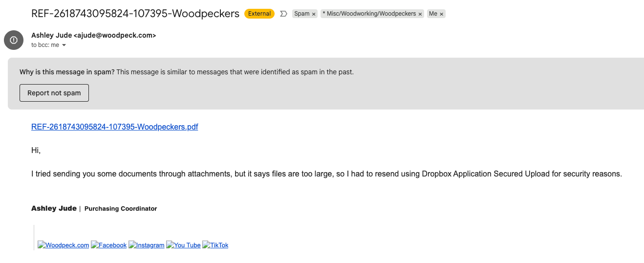The image size is (644, 263).
Task: Open the Facebook signature icon link
Action: tap(109, 245)
